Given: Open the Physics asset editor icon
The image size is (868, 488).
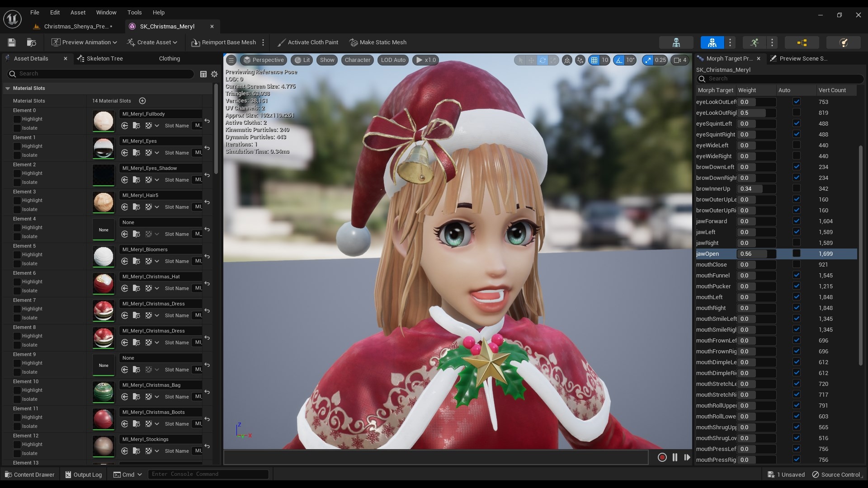Looking at the screenshot, I should click(x=844, y=42).
